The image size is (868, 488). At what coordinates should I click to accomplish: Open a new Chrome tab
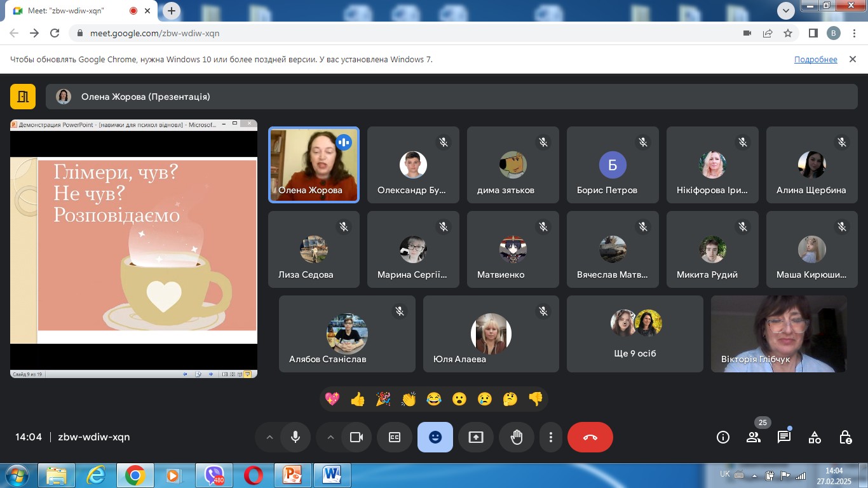(172, 11)
